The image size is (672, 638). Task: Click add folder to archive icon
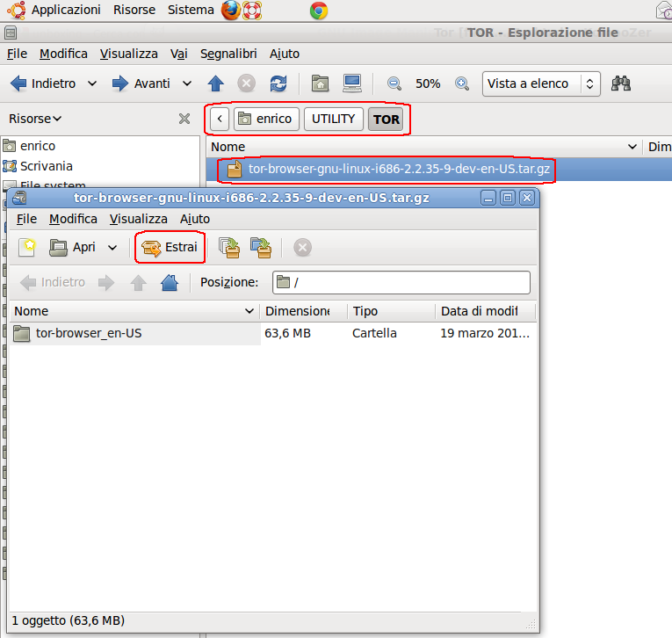click(x=261, y=248)
